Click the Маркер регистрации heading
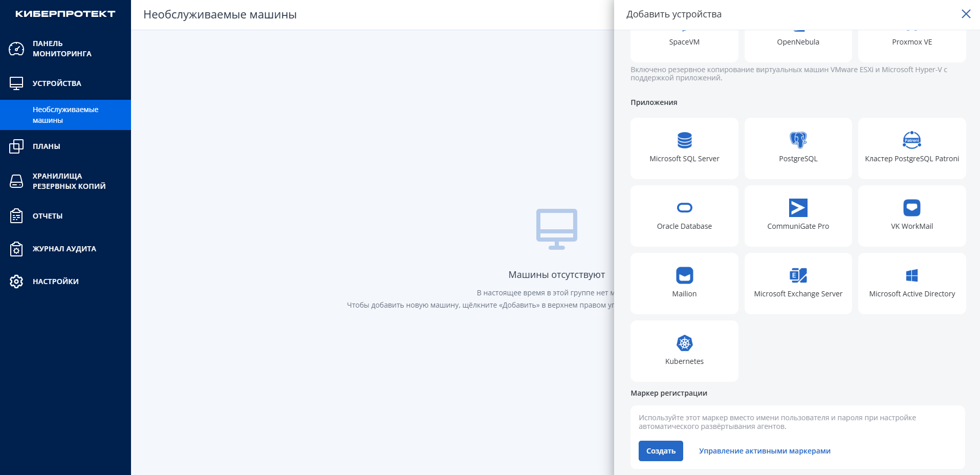 click(669, 393)
